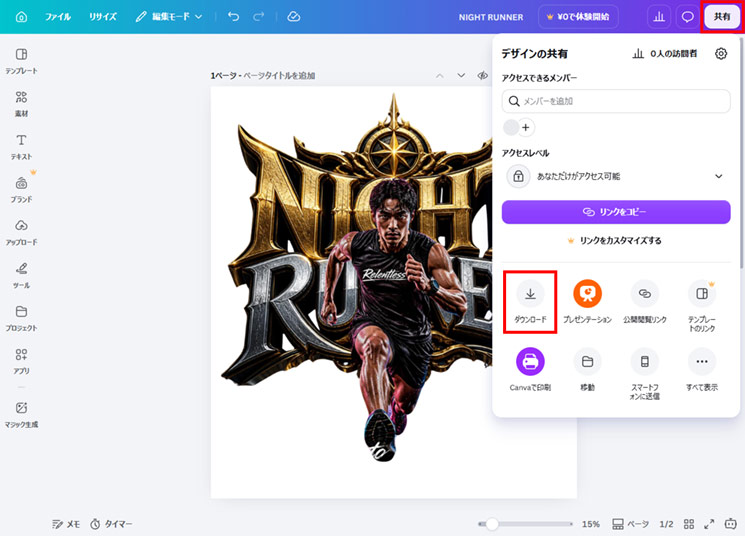Choose スマートフォンに送信 option

tap(645, 374)
